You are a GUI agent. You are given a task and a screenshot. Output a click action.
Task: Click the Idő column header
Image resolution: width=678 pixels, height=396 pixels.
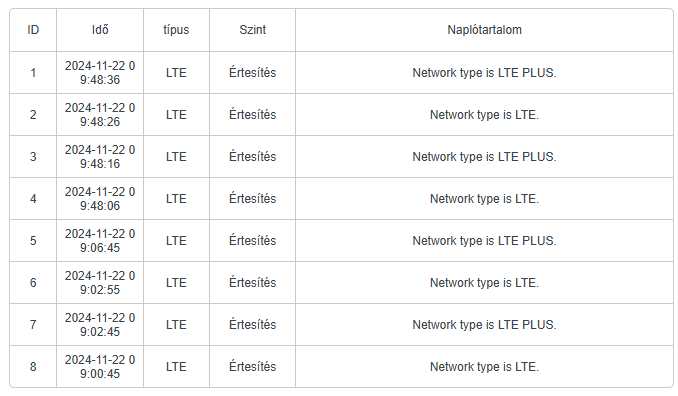point(100,30)
